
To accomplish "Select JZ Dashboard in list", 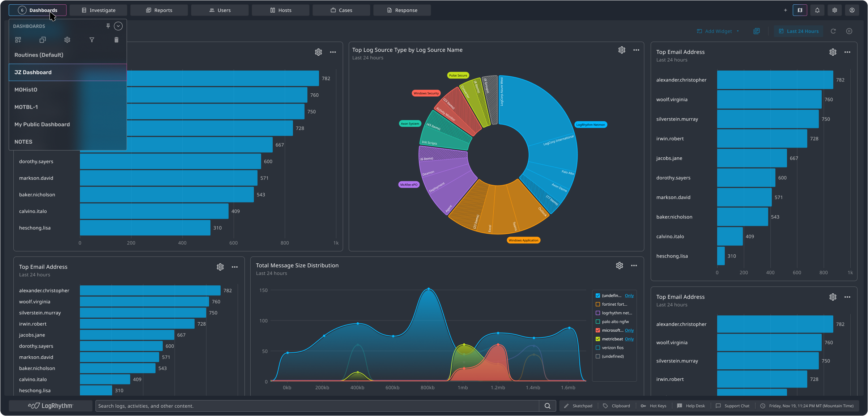I will (68, 72).
